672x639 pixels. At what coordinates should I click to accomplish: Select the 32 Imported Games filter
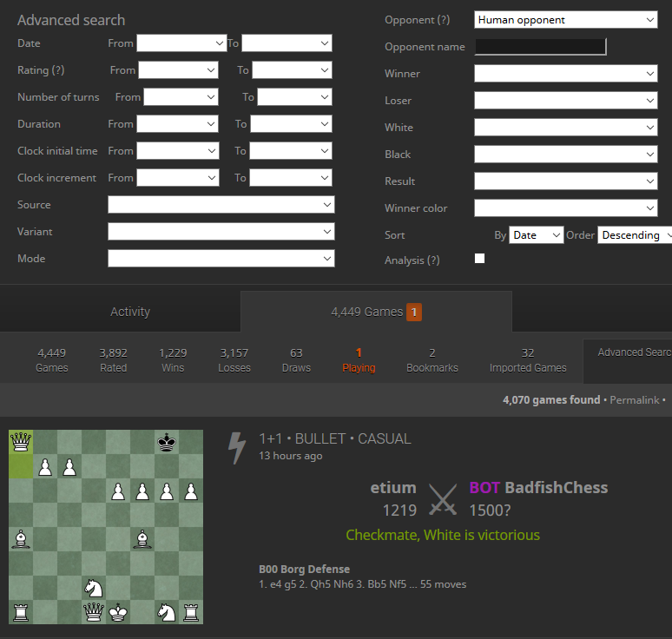click(528, 360)
